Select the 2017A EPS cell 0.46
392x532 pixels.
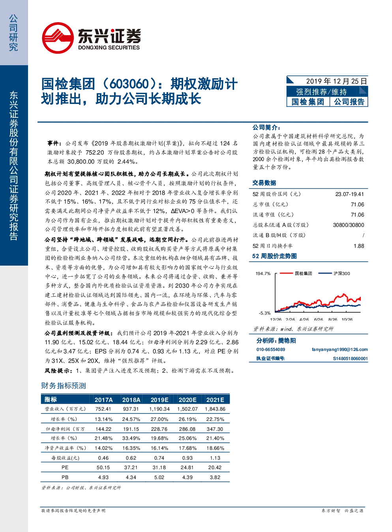point(103,458)
